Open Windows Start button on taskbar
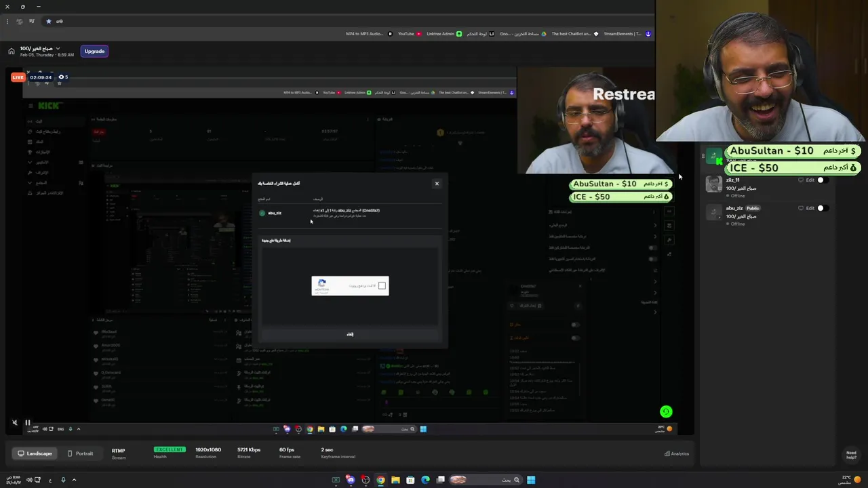Image resolution: width=868 pixels, height=488 pixels. point(531,480)
